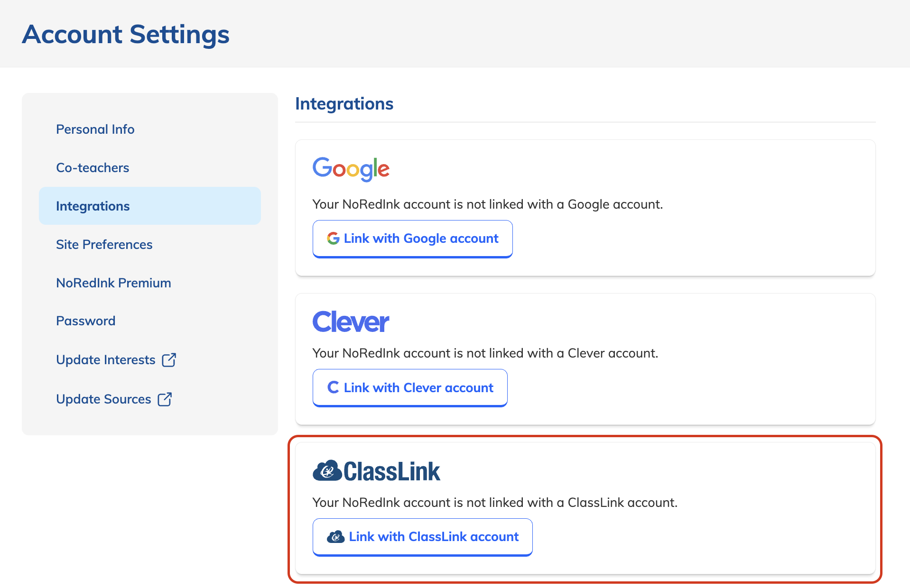Click the C icon in the Clever button
Screen dimensions: 910x588
[334, 387]
